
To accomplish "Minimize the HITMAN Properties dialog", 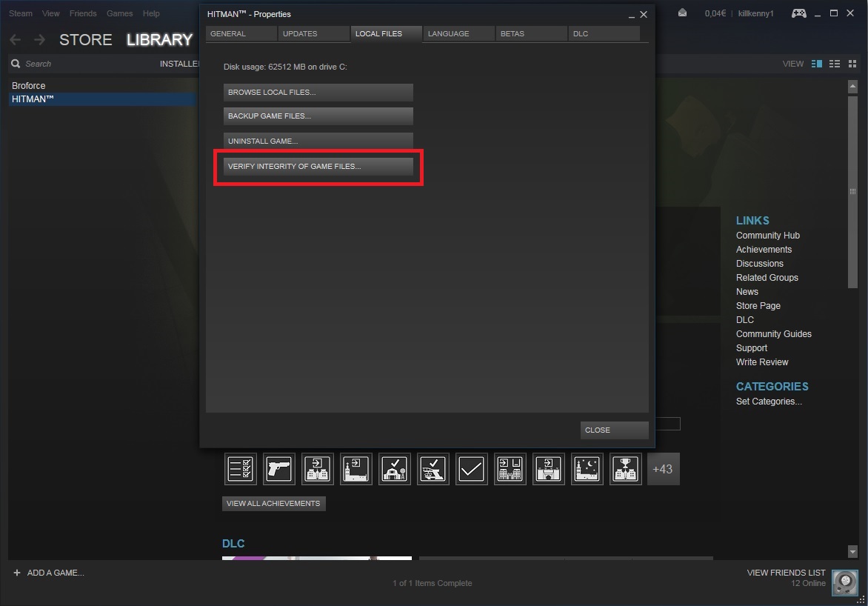I will pos(631,16).
